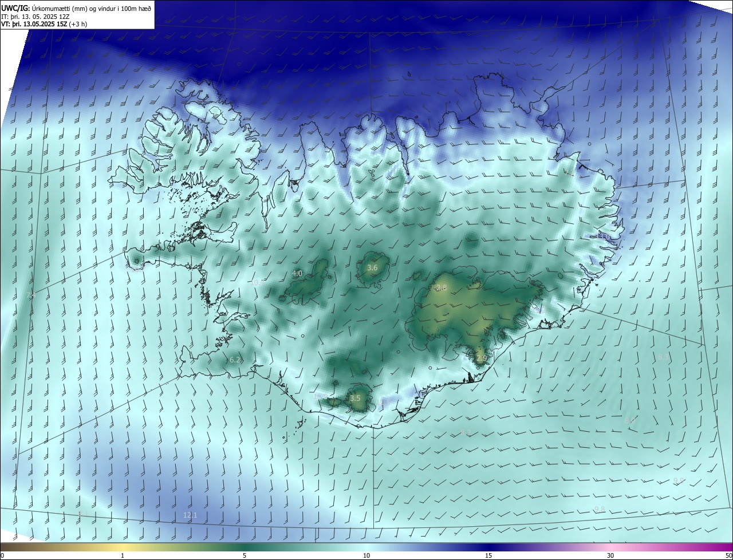The height and width of the screenshot is (560, 733).
Task: Click the 4.0 value label on the map
Action: click(x=297, y=274)
